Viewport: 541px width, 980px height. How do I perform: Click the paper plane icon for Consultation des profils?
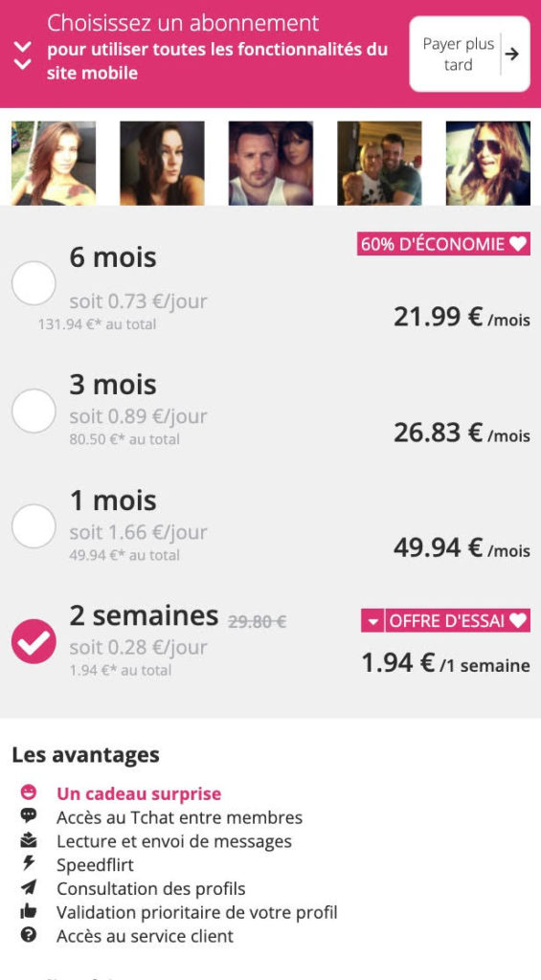click(28, 887)
